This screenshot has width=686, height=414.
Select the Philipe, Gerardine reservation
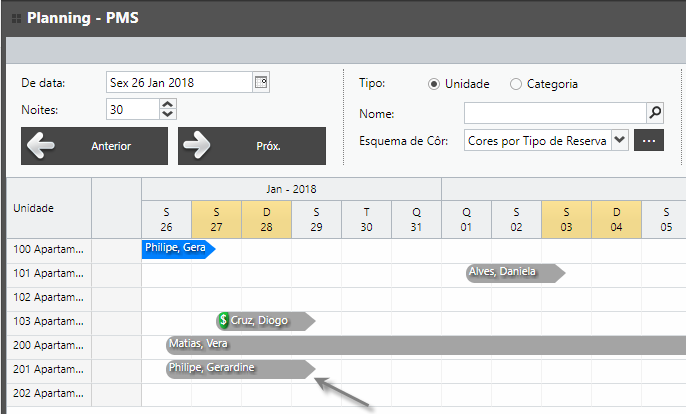pos(238,368)
